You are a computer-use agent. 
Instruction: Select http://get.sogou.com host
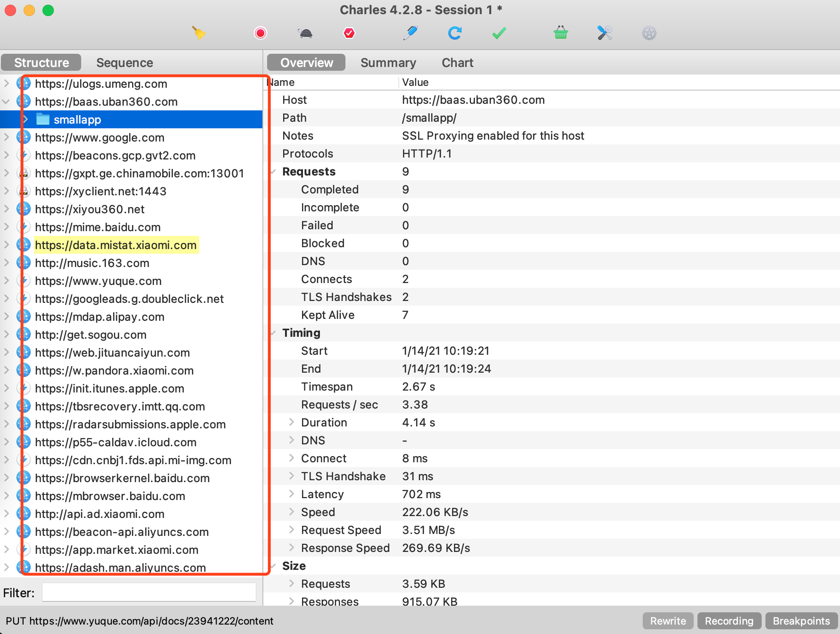(x=91, y=334)
